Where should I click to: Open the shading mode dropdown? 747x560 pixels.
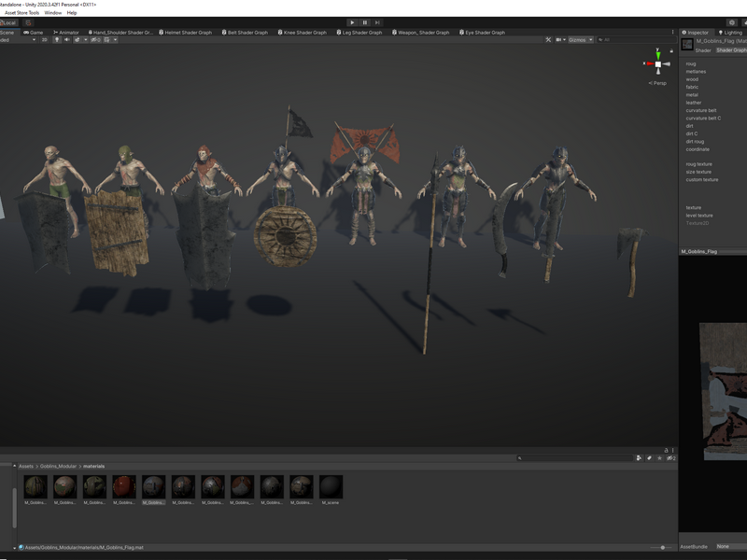pyautogui.click(x=18, y=40)
